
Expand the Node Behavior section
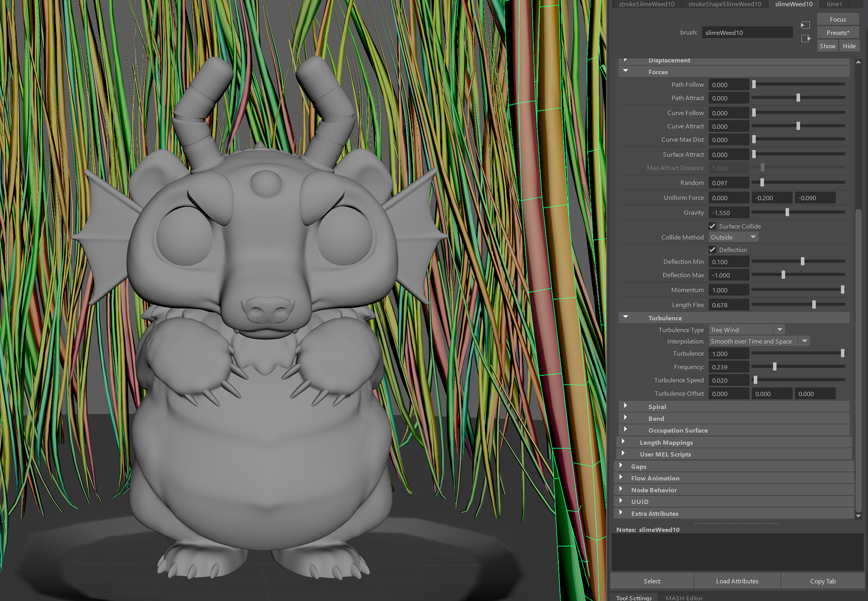(x=621, y=489)
